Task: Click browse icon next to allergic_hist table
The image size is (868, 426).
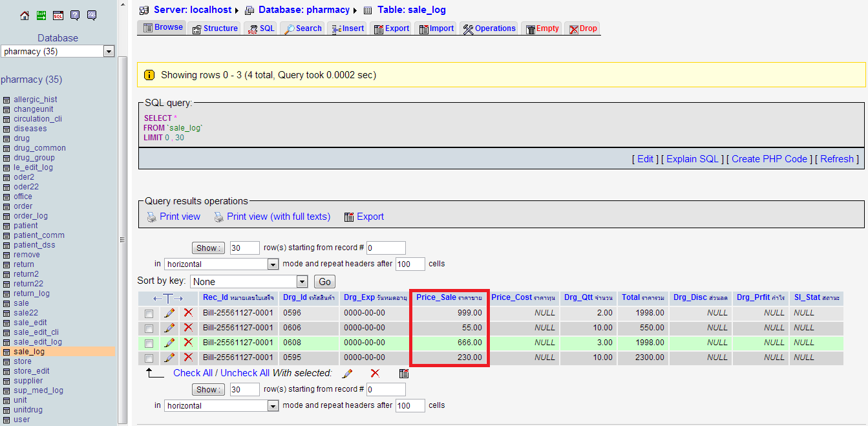Action: 6,100
